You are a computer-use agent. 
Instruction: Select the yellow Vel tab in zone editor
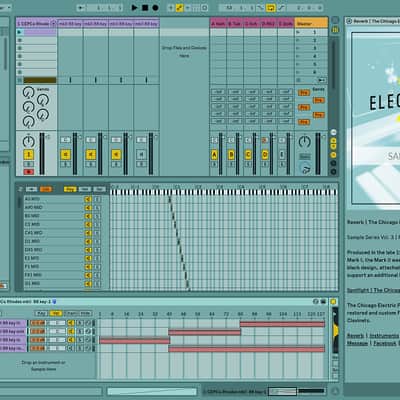click(x=56, y=313)
